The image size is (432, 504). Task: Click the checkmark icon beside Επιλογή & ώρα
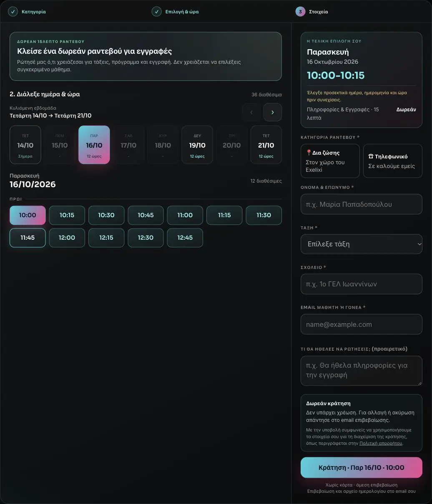(157, 12)
